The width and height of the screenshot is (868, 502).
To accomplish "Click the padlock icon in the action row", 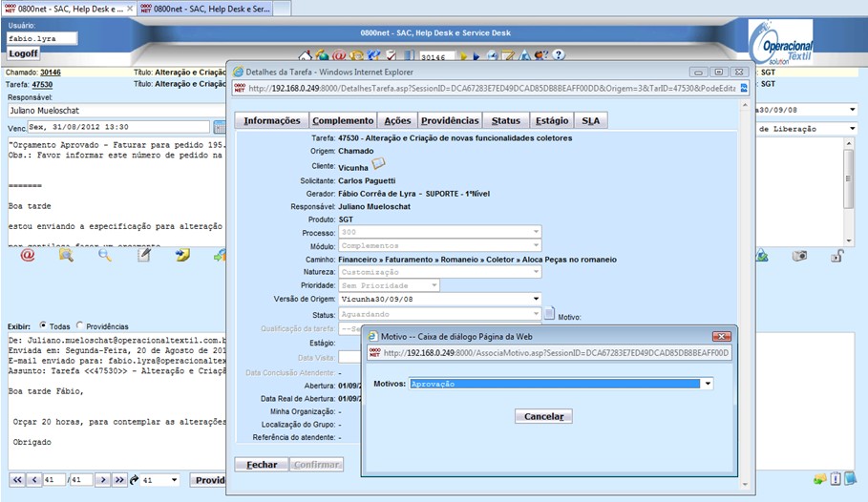I will 836,255.
